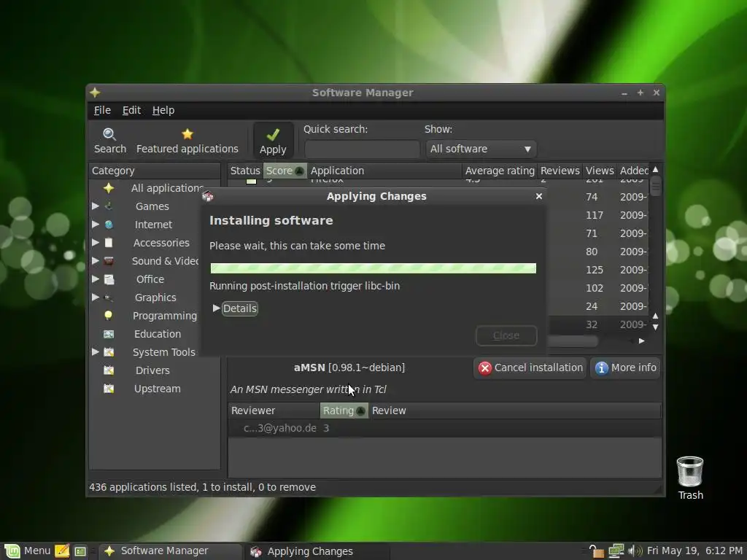
Task: Expand the Graphics category arrow
Action: (96, 297)
